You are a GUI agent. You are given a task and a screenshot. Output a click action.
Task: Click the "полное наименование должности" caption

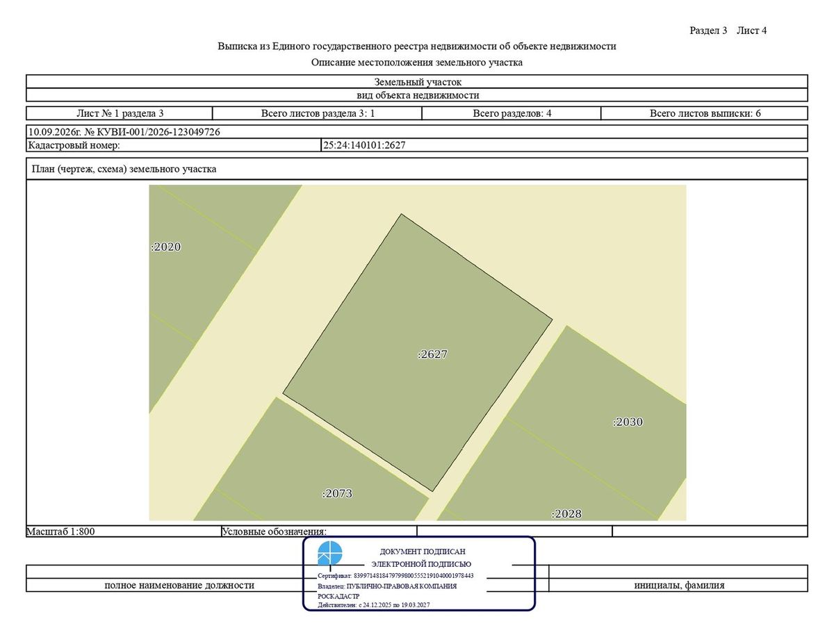pyautogui.click(x=179, y=585)
